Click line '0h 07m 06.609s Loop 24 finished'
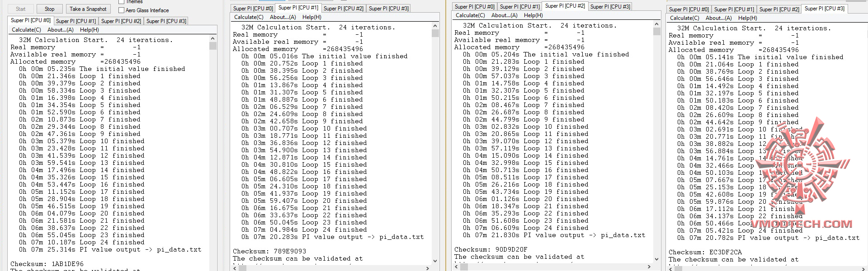This screenshot has height=271, width=868. pyautogui.click(x=526, y=228)
